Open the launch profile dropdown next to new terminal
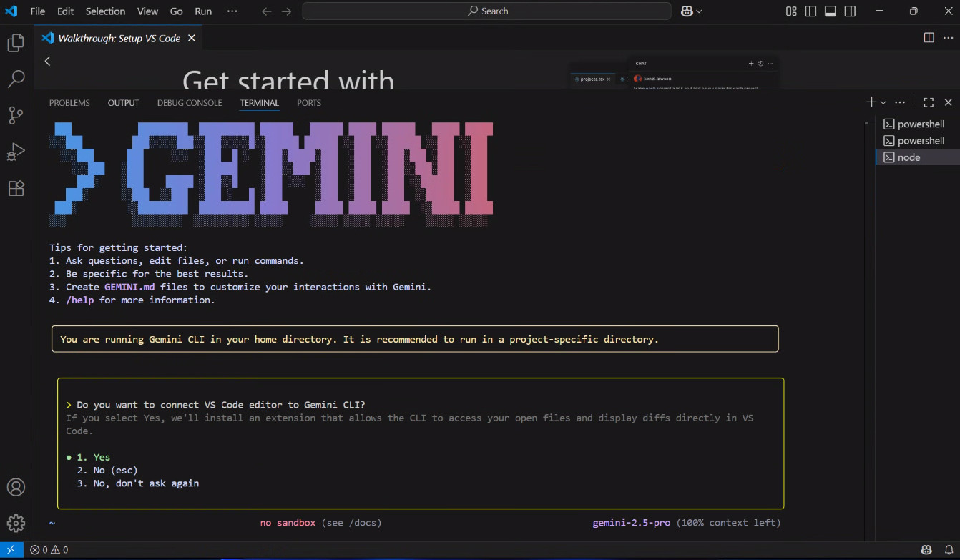 coord(883,102)
